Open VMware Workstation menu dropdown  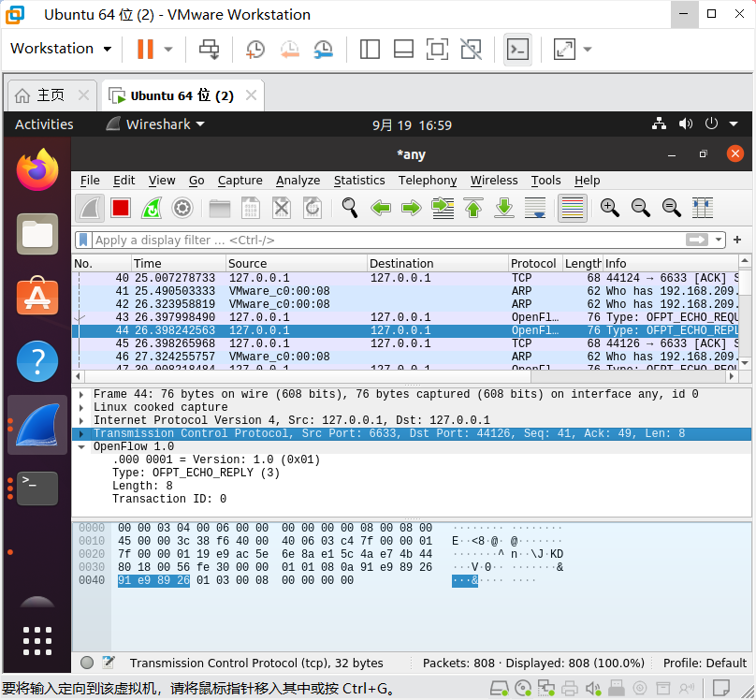[x=61, y=49]
